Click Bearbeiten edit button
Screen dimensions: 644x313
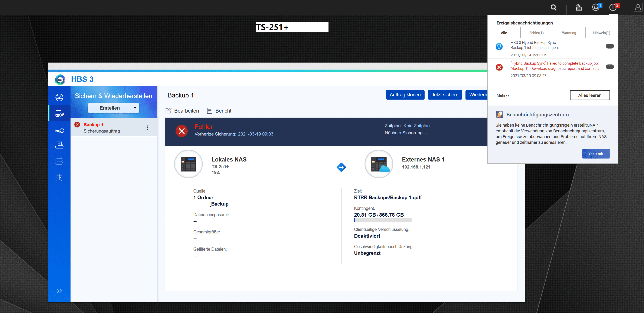182,111
